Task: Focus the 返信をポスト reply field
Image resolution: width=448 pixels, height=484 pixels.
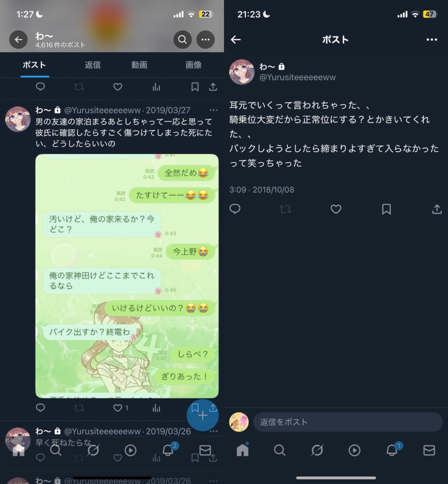Action: click(x=348, y=422)
